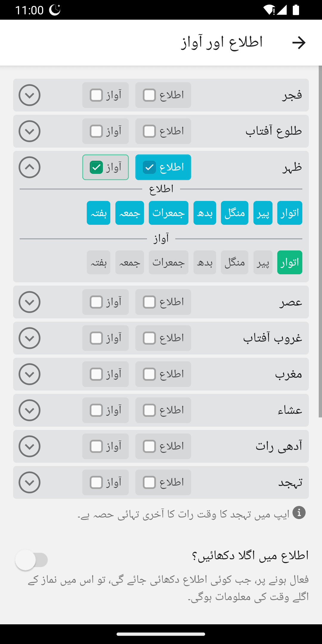Collapse the ظہر row chevron
The image size is (322, 644).
pyautogui.click(x=30, y=167)
